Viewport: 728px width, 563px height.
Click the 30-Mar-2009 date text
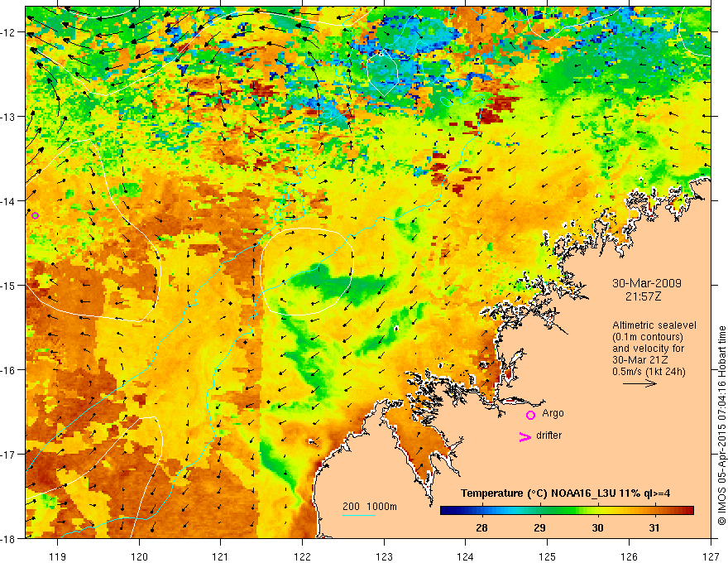[x=647, y=283]
